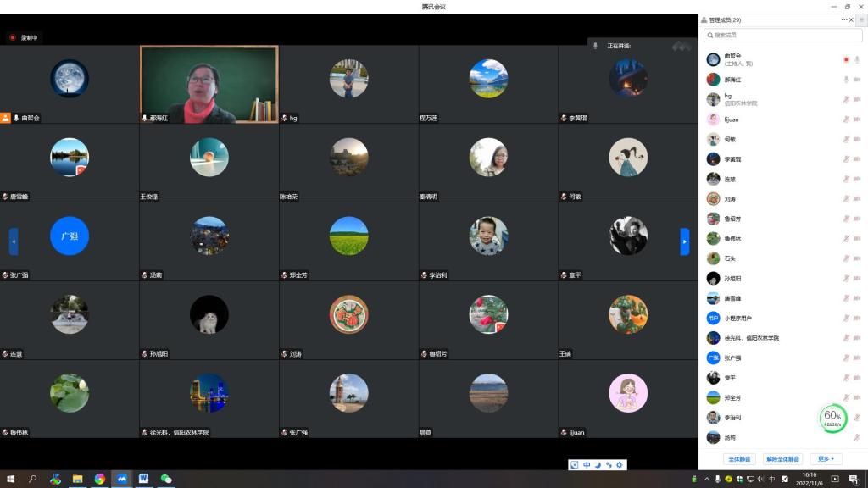Screen dimensions: 868x488
Task: Click the IME settings gear icon
Action: 619,465
